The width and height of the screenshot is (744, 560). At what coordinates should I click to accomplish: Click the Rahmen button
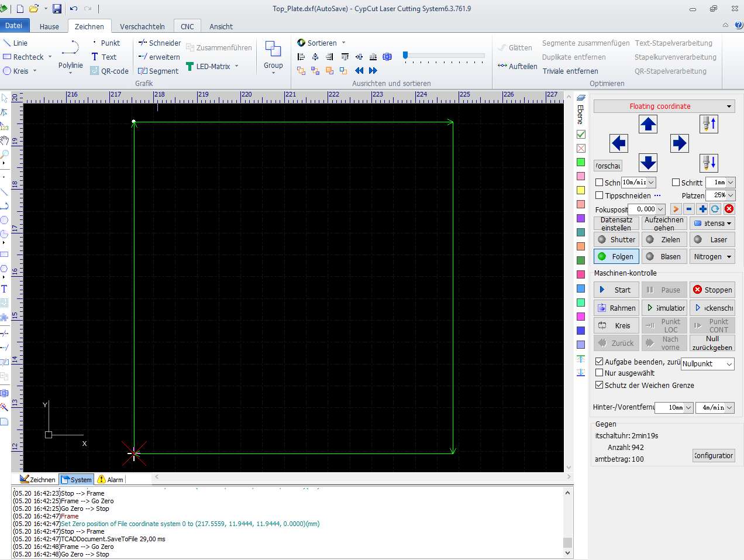[x=616, y=308]
